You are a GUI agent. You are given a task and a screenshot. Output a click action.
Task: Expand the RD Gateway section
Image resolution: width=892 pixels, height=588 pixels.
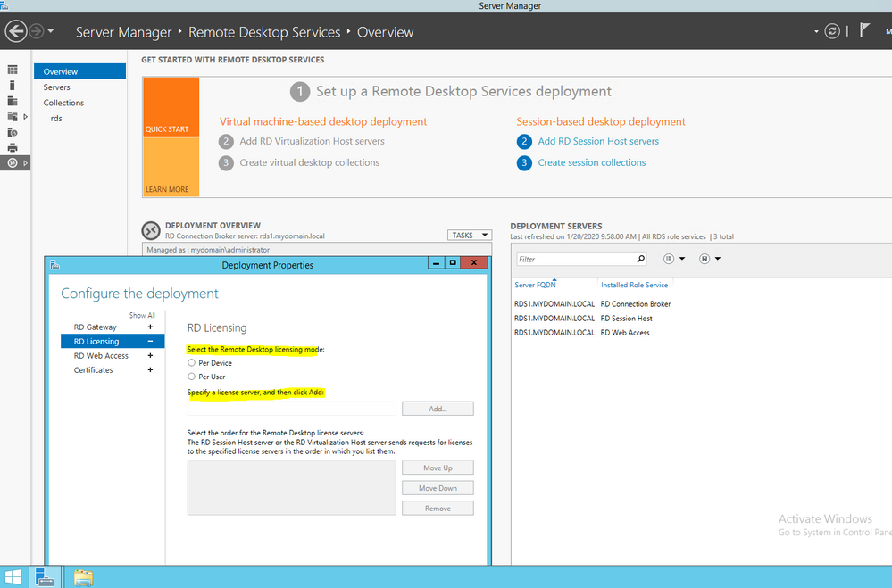point(150,327)
